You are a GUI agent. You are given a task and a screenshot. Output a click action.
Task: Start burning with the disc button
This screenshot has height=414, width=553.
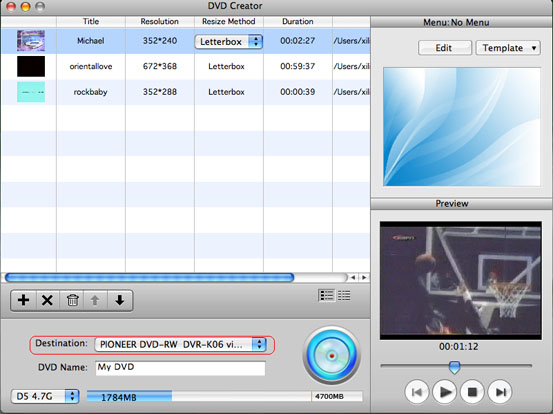pyautogui.click(x=332, y=355)
